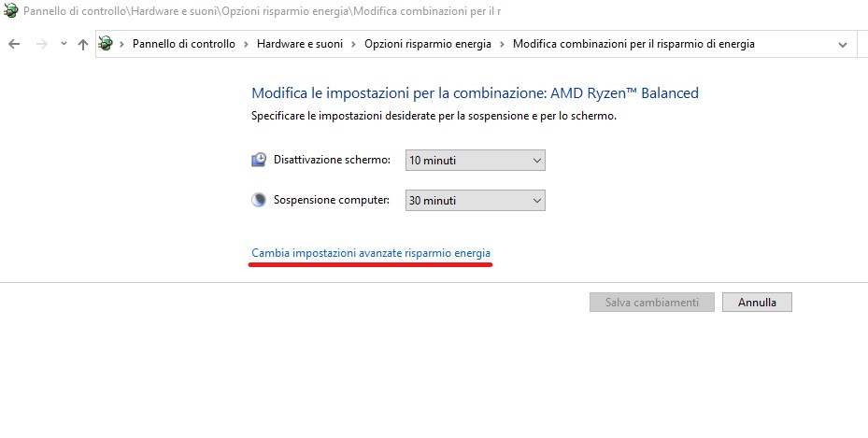Navigate to Pannello di controllo breadcrumb
Viewport: 868px width, 438px height.
point(183,44)
